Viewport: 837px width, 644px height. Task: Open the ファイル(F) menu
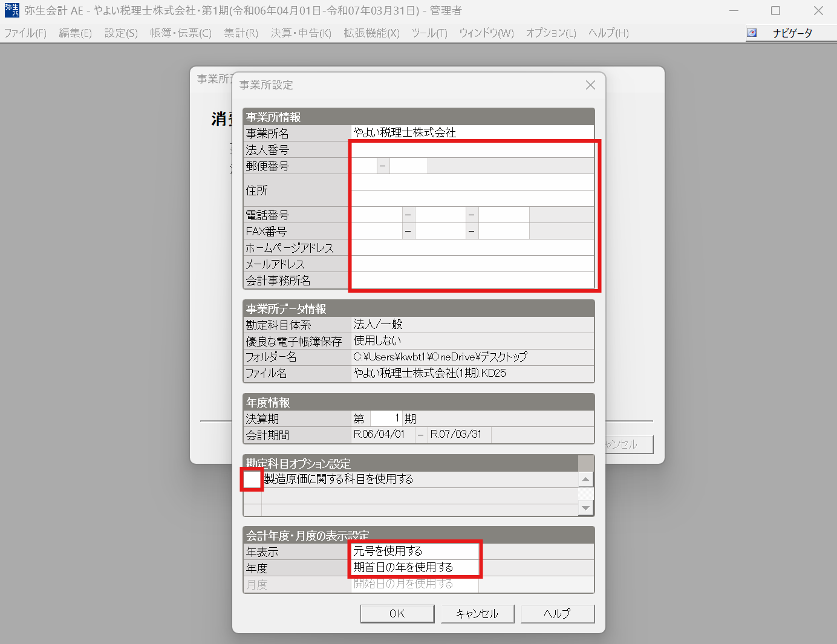(x=25, y=33)
